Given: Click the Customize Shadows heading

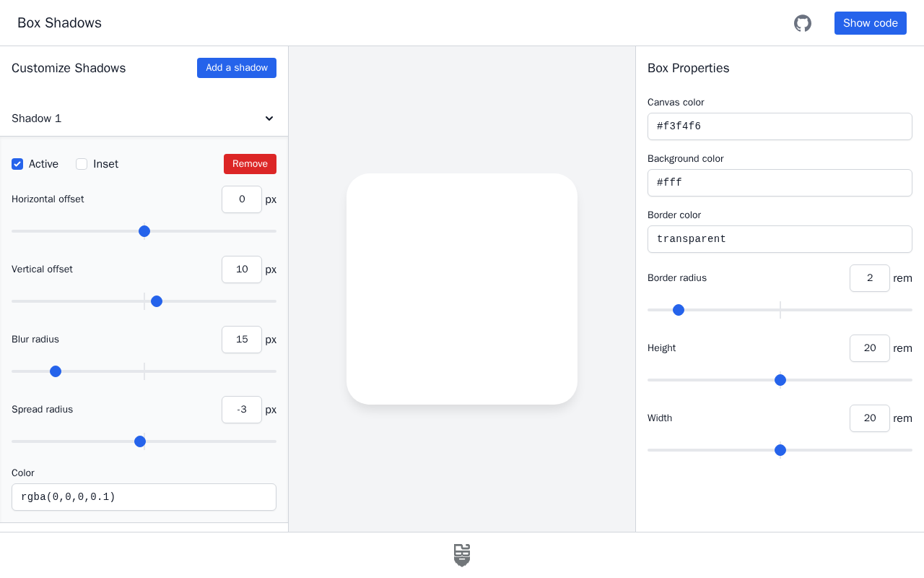Looking at the screenshot, I should pyautogui.click(x=69, y=68).
